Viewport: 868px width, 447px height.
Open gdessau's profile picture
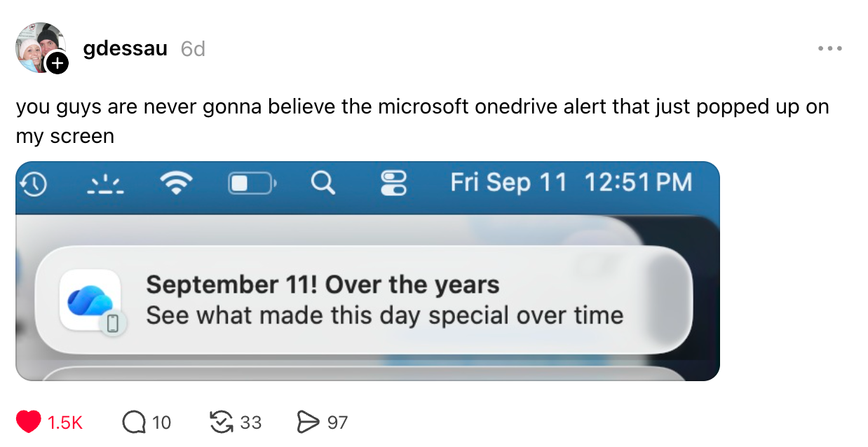(x=41, y=48)
